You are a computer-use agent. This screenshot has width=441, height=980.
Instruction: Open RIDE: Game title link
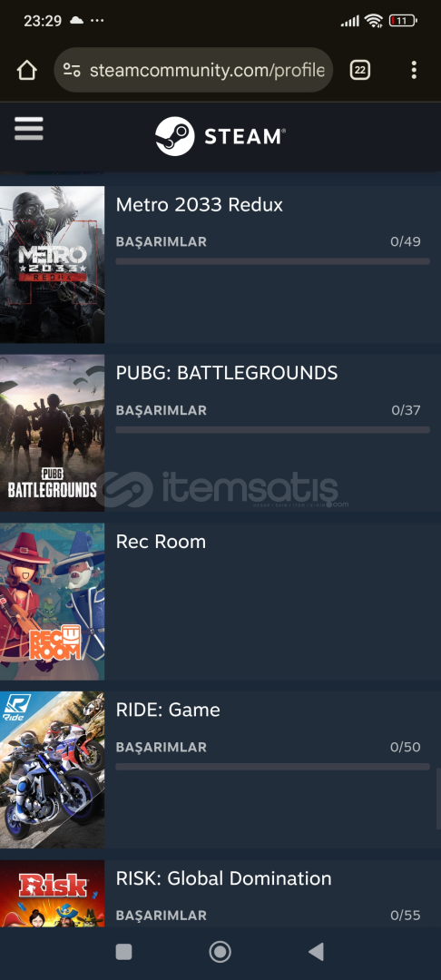pyautogui.click(x=167, y=710)
